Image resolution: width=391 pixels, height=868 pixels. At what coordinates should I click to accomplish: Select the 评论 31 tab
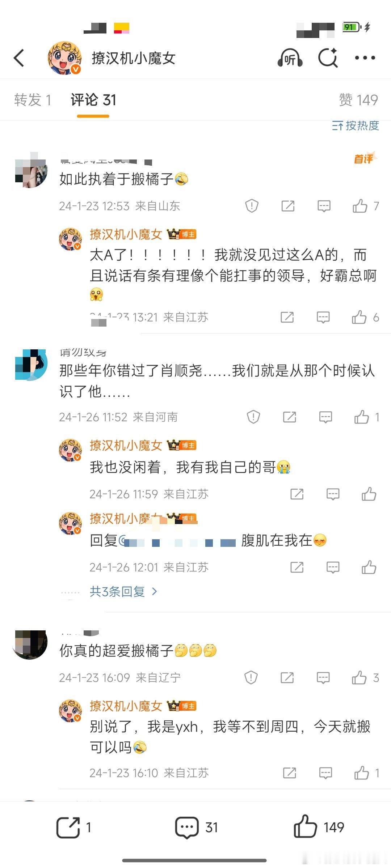93,100
